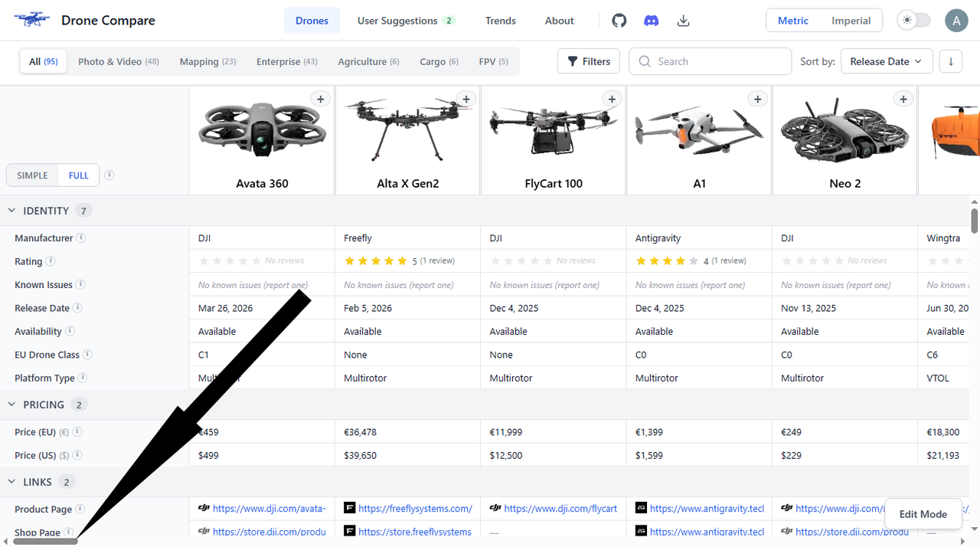Show info for EU Drone Class row

87,355
